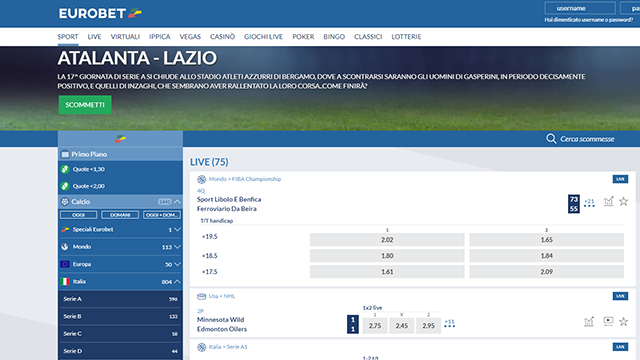The image size is (640, 360).
Task: Open the LOTTERIE tab
Action: click(x=406, y=37)
